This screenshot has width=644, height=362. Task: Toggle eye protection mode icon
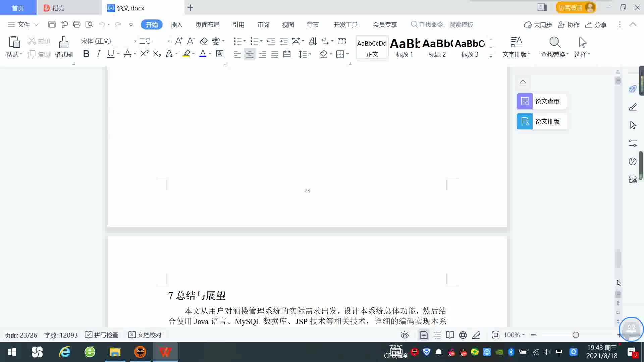(405, 335)
